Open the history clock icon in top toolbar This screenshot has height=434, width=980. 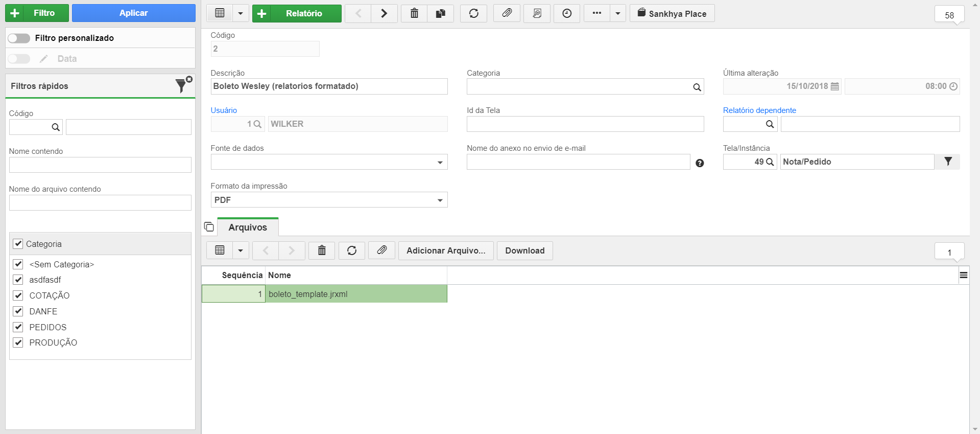click(x=567, y=13)
